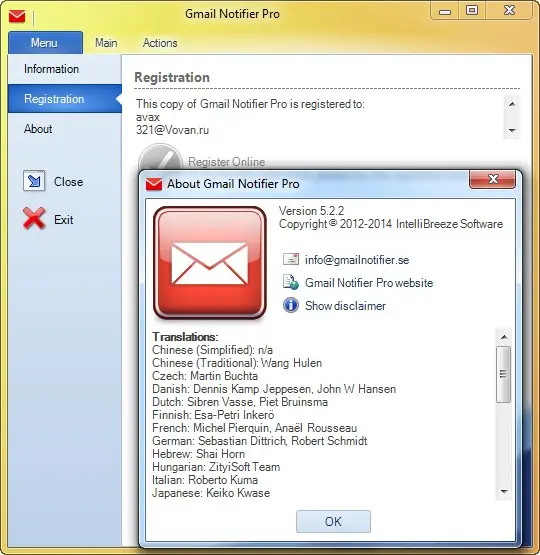Screen dimensions: 540x555
Task: Click the translations list scroll-down arrow
Action: tap(504, 492)
